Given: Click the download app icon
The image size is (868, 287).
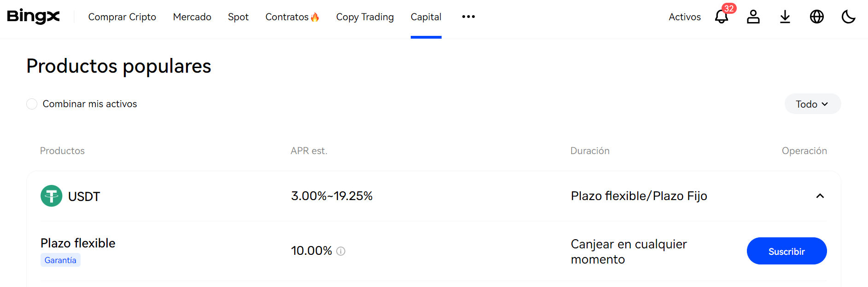Looking at the screenshot, I should pos(785,17).
